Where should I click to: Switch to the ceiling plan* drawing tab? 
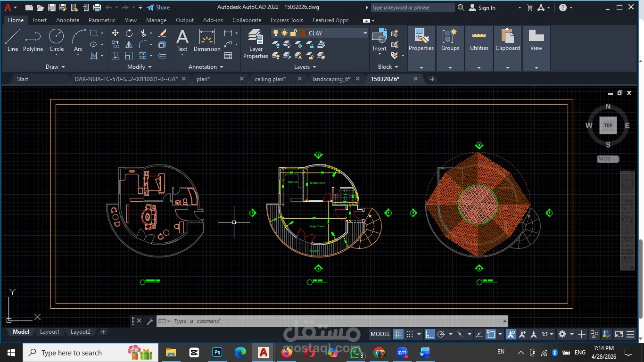pos(270,79)
